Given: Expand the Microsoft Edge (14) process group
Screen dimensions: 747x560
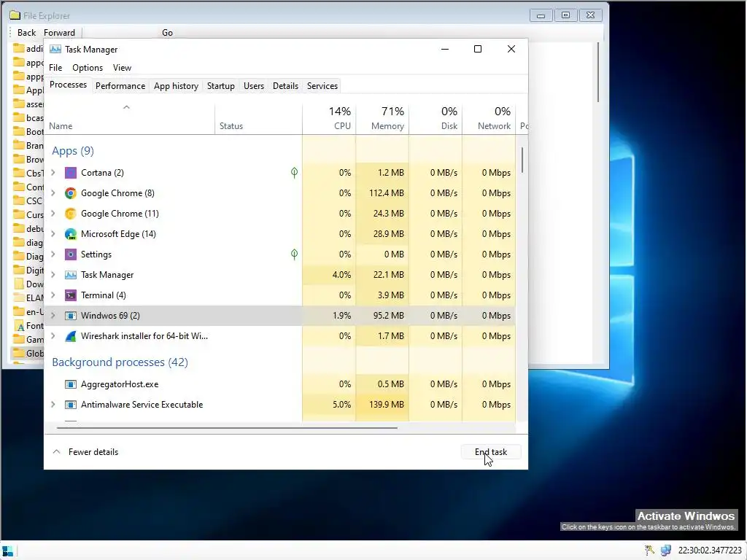Looking at the screenshot, I should tap(53, 234).
